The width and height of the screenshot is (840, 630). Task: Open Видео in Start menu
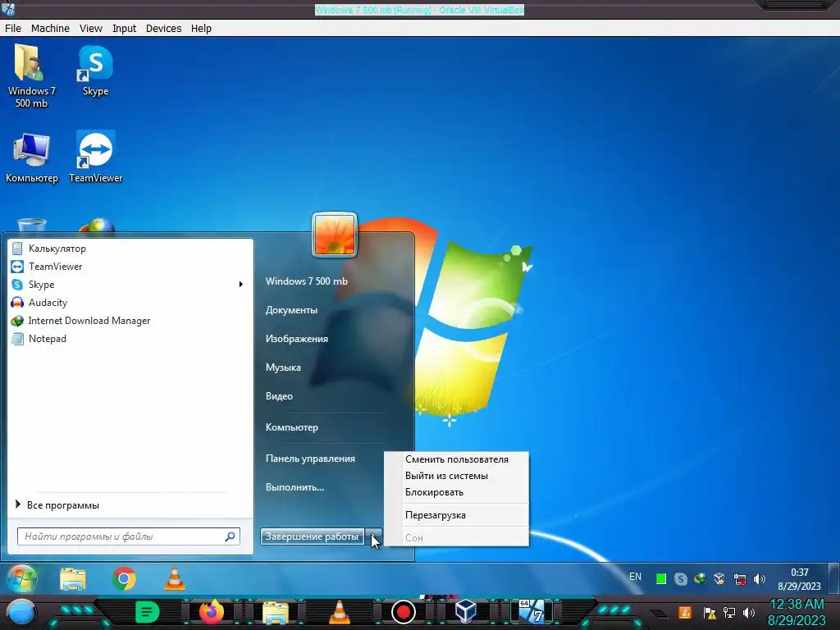pyautogui.click(x=279, y=396)
